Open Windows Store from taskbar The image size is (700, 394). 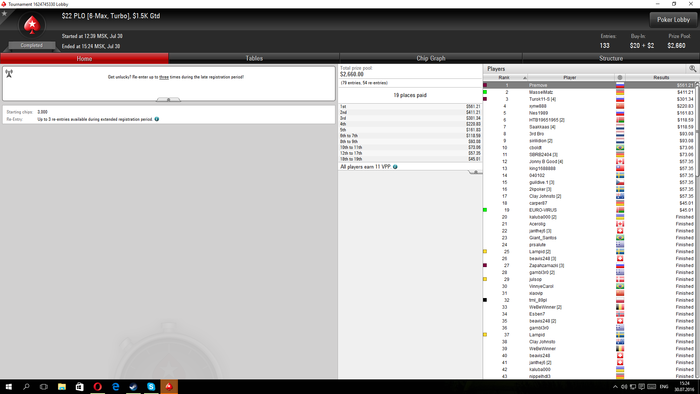point(79,386)
